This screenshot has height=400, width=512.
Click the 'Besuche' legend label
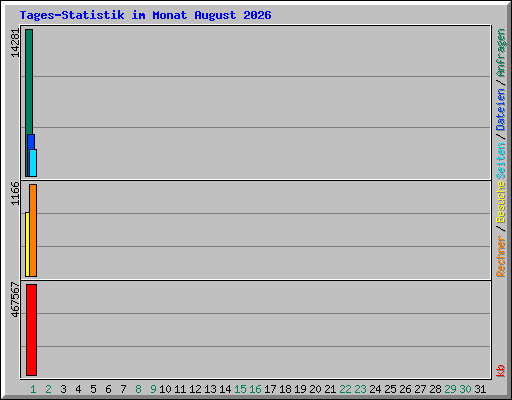pyautogui.click(x=500, y=202)
